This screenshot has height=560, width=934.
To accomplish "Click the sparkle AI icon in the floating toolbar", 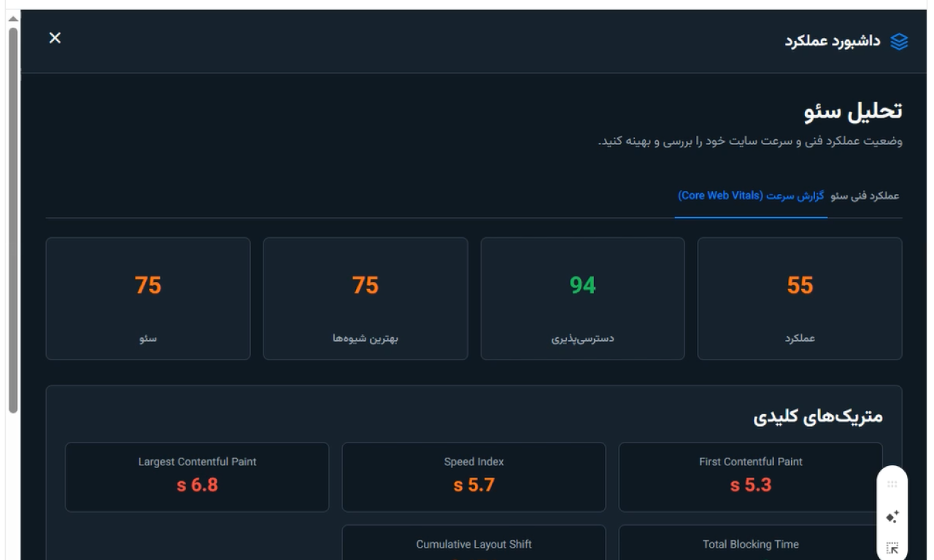I will click(892, 517).
